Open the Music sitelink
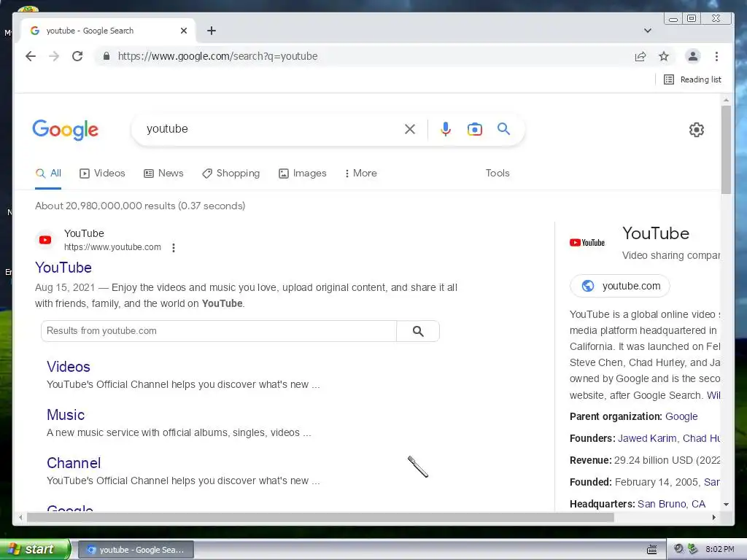The image size is (747, 560). coord(66,415)
